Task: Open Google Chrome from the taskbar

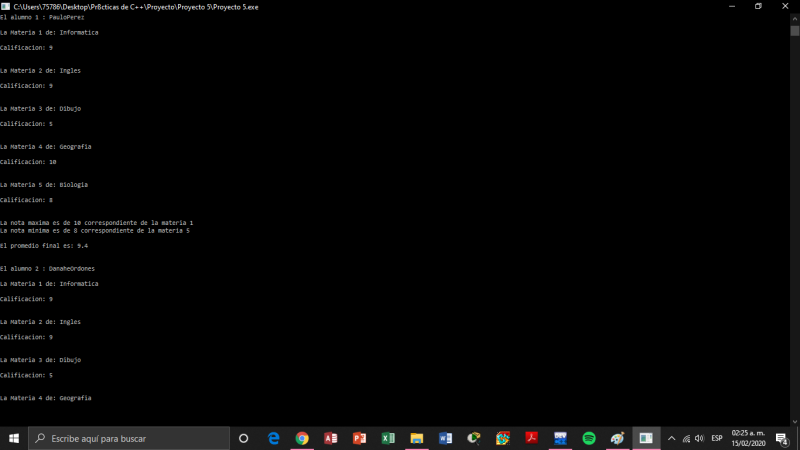Action: click(x=302, y=438)
